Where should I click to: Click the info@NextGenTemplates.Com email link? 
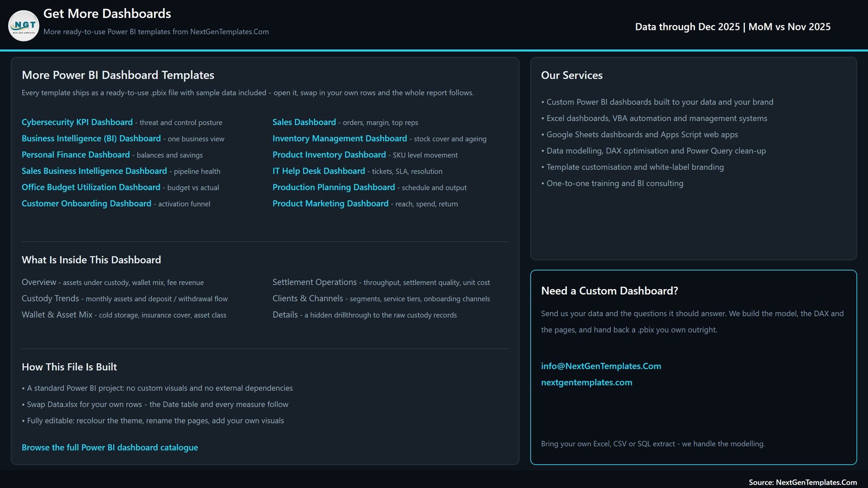click(x=601, y=367)
